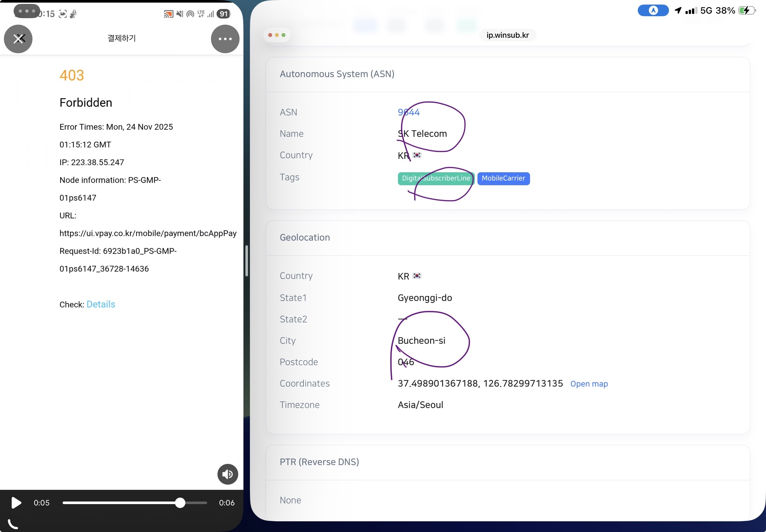
Task: Click the video progress slider knob
Action: 180,503
